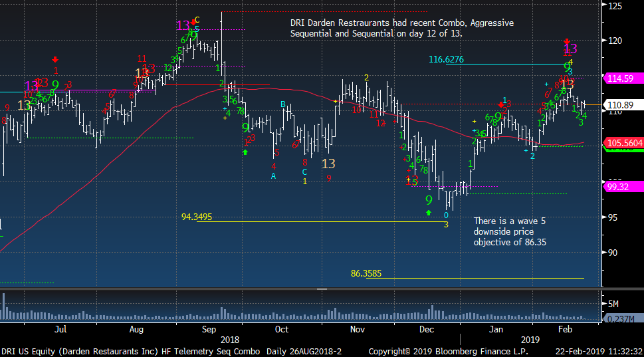The width and height of the screenshot is (644, 357).
Task: Click the Oct month label
Action: [x=281, y=330]
